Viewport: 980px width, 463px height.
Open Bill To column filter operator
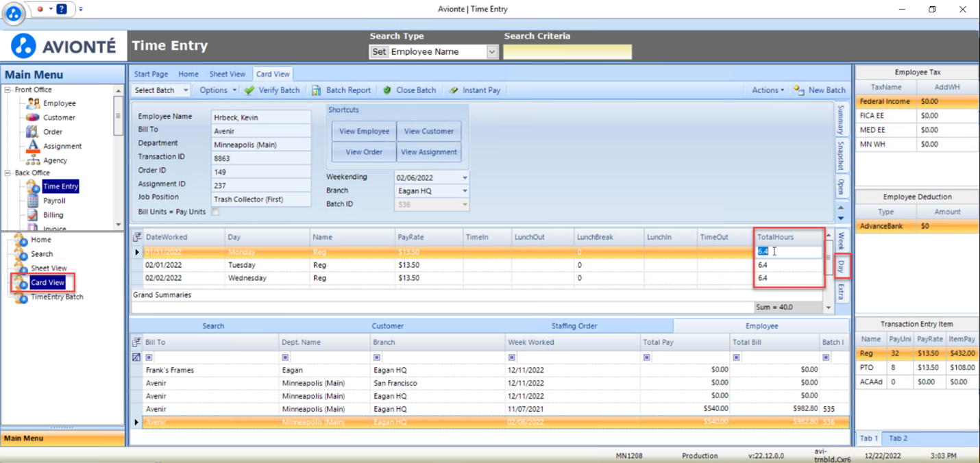[149, 357]
